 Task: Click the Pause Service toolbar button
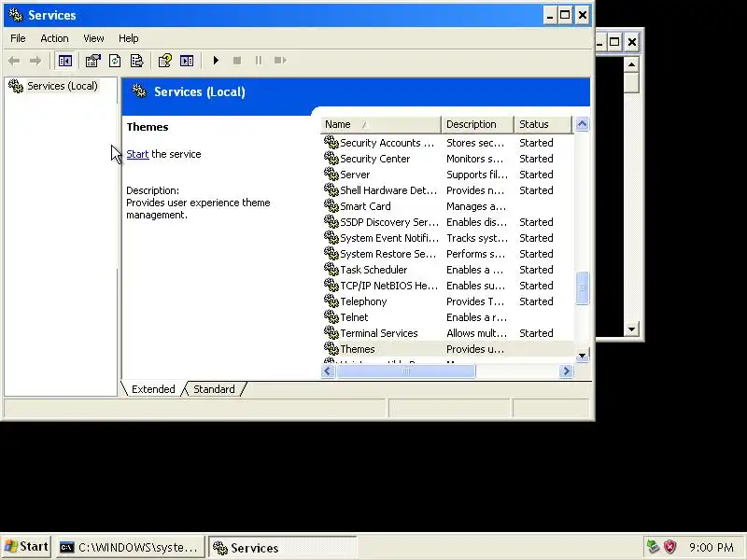259,61
